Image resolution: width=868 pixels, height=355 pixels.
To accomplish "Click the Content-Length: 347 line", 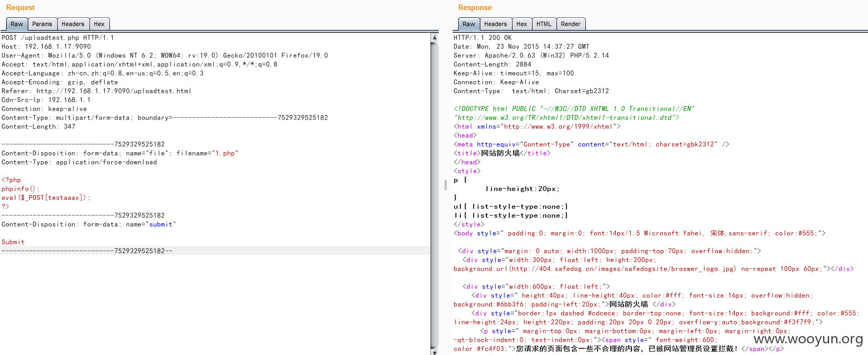I will click(39, 127).
